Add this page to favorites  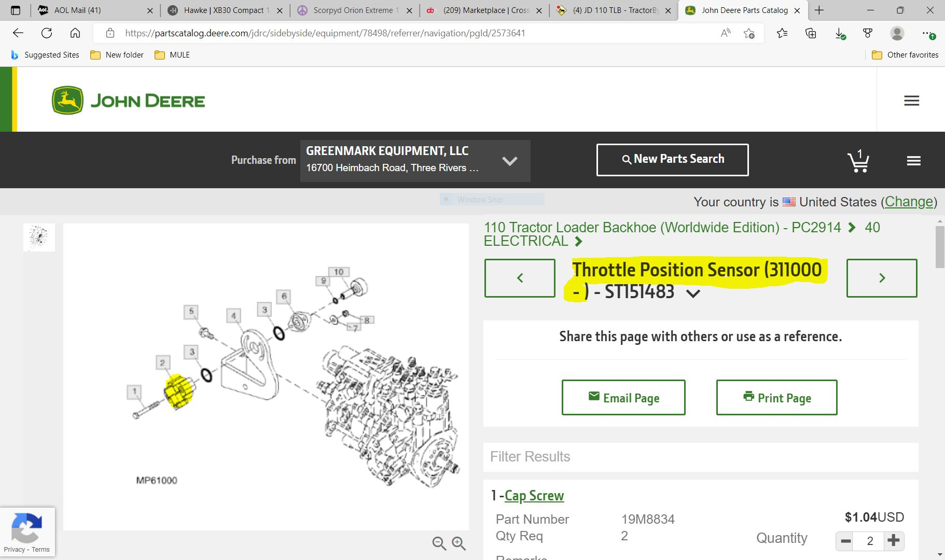[x=749, y=33]
